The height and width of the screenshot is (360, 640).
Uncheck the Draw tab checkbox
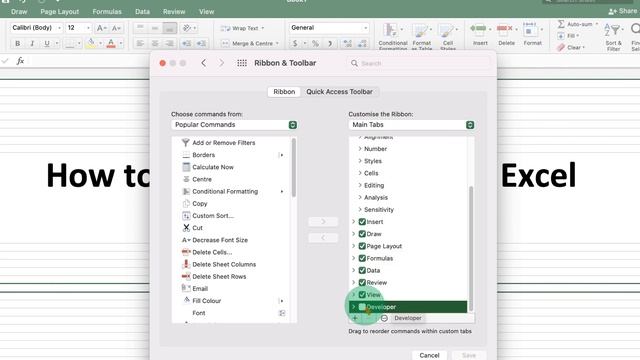point(362,234)
